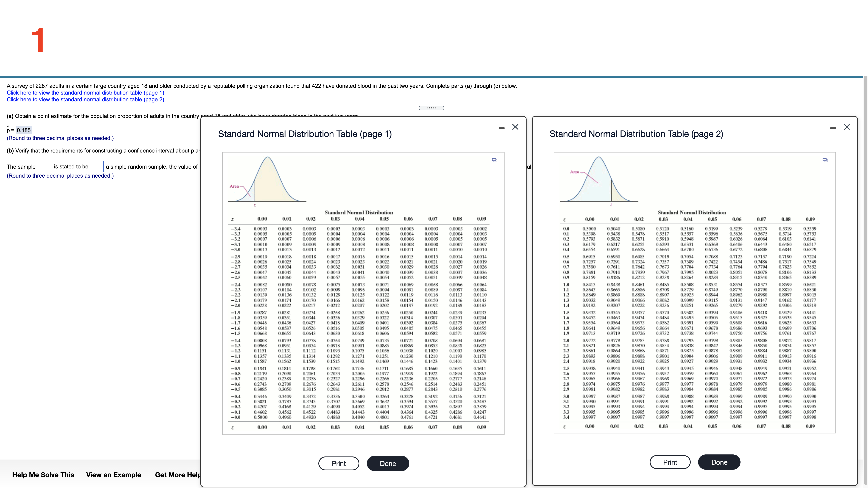Click Help Me Solve This
This screenshot has width=868, height=488.
[43, 475]
